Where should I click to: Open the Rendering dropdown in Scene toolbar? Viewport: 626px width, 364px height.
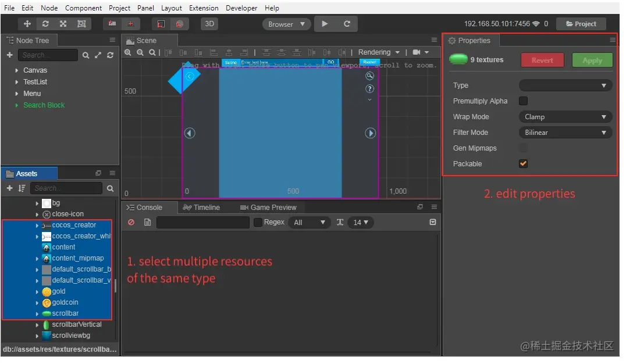[379, 52]
